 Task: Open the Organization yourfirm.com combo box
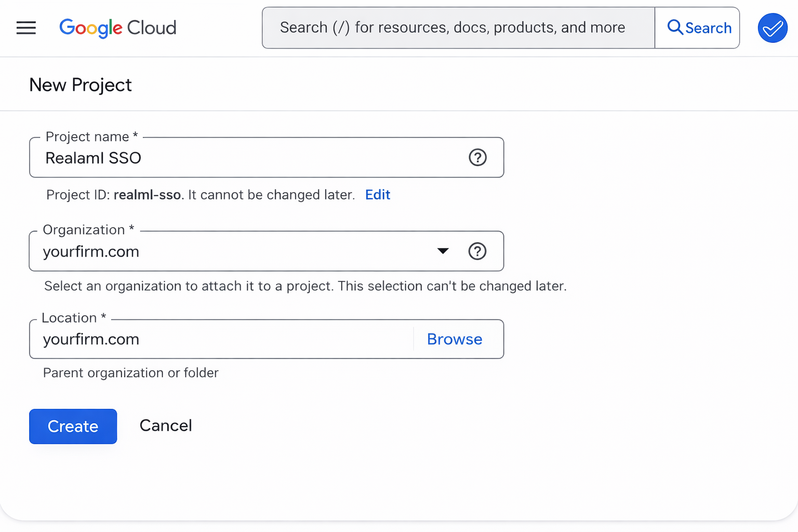click(x=234, y=251)
